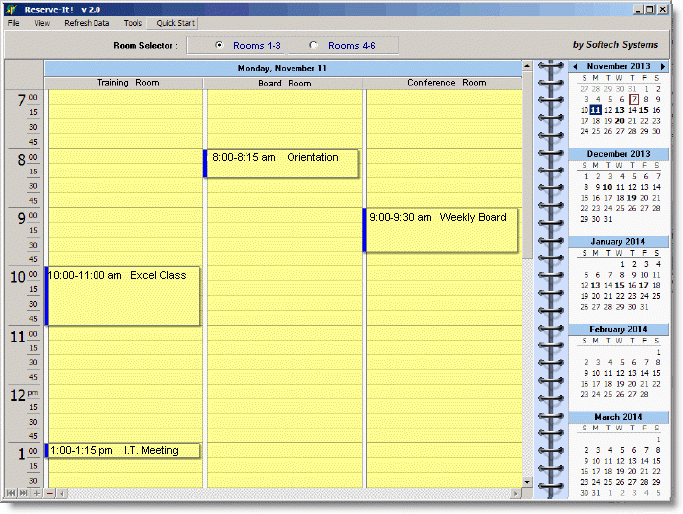Click the Rooms 1-3 label text
The image size is (683, 514).
point(257,46)
